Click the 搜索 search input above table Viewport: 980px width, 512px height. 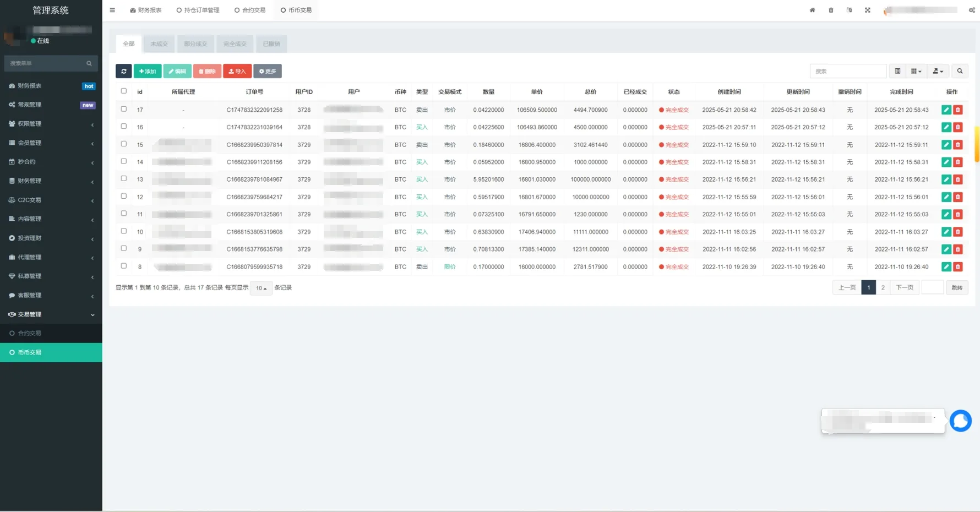[847, 71]
